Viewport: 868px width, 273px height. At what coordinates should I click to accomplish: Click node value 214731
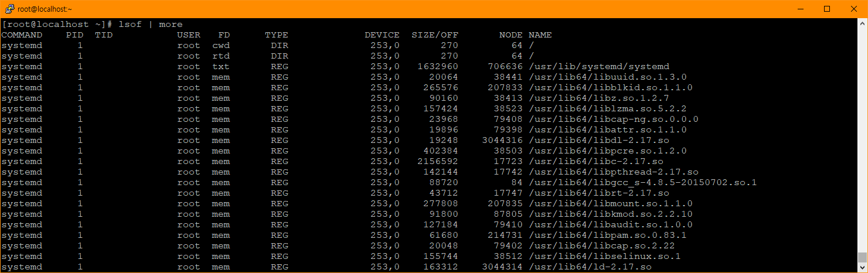click(x=505, y=235)
